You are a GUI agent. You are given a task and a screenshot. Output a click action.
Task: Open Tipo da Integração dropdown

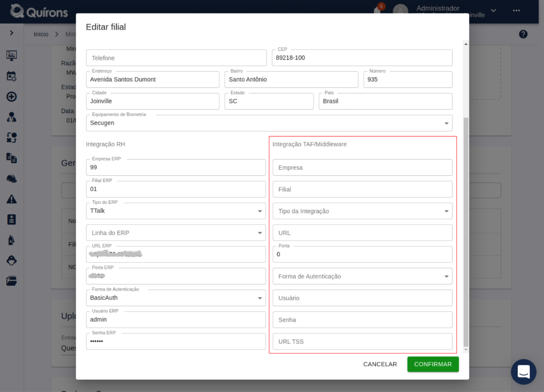(363, 211)
